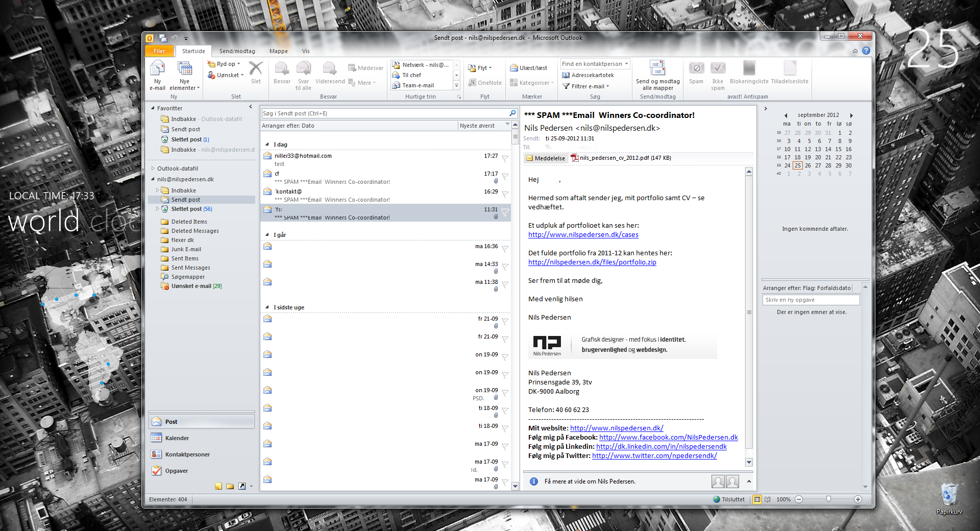
Task: Switch to the Send/modtag ribbon tab
Action: [x=237, y=51]
